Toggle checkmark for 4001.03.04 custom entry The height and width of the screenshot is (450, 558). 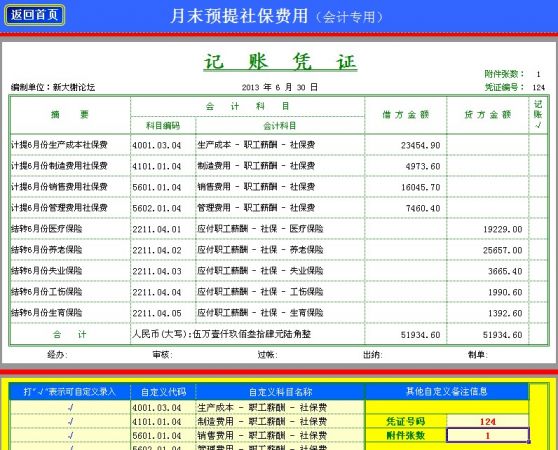[70, 407]
